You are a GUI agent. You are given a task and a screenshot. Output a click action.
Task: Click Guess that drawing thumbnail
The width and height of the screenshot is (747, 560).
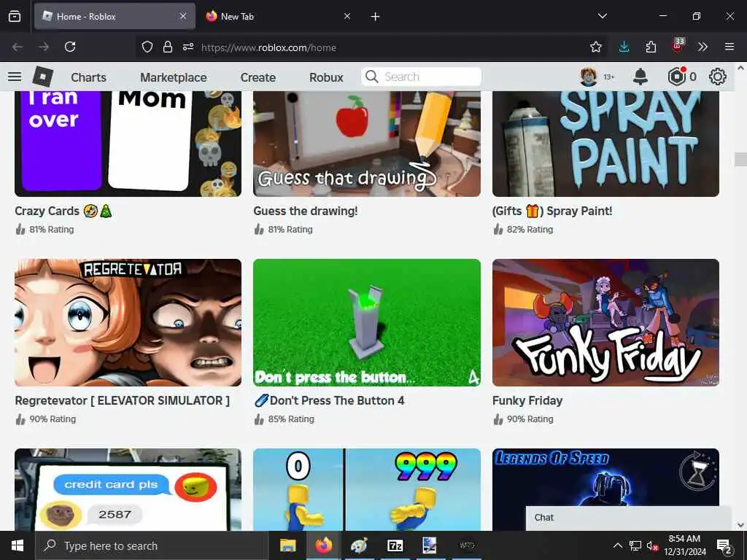(x=367, y=144)
